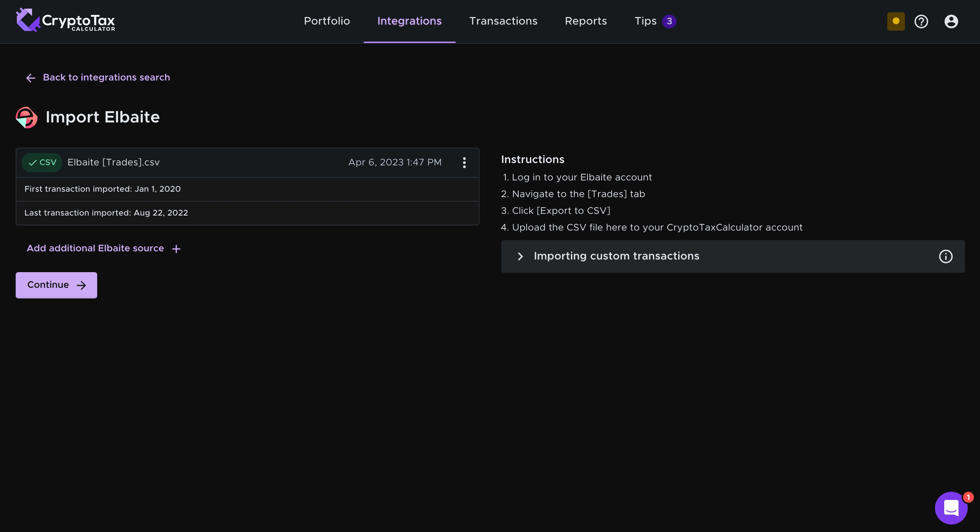Screen dimensions: 980x532
Task: Open the Tips tab
Action: [x=645, y=21]
